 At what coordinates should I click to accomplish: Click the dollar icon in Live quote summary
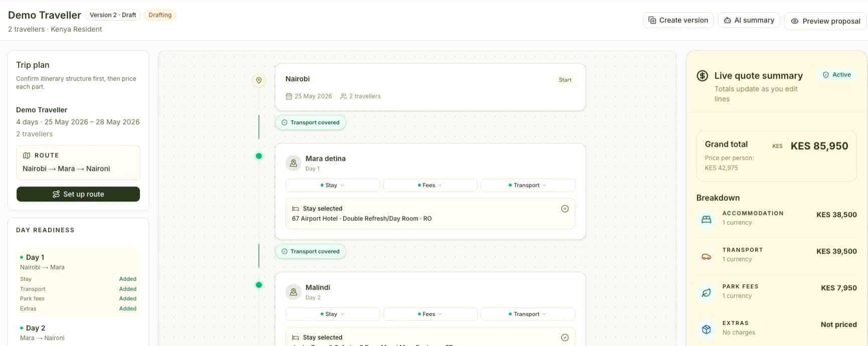702,76
